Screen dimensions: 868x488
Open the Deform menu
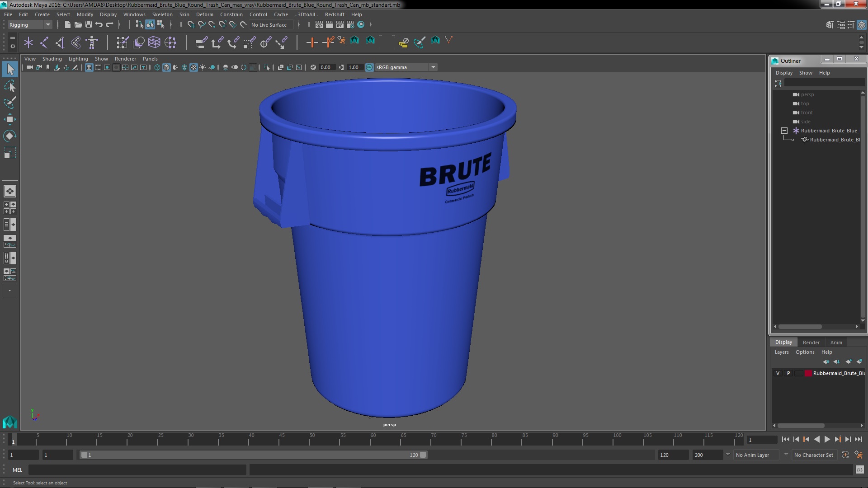204,14
